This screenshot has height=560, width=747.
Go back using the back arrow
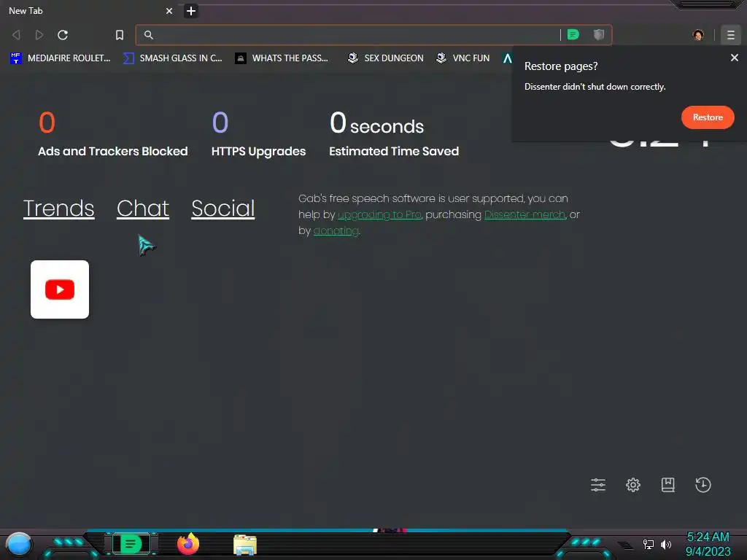point(16,35)
